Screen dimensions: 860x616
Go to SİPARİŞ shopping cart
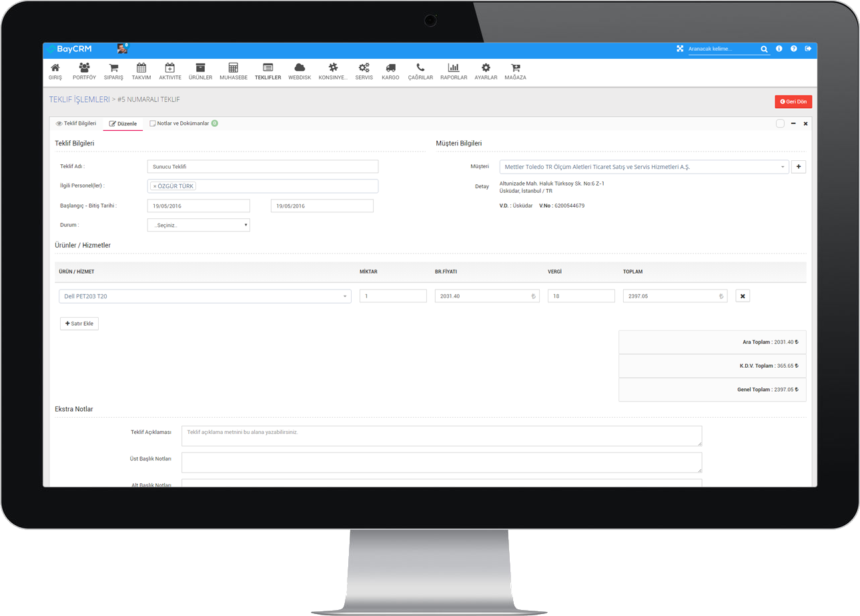click(x=113, y=71)
